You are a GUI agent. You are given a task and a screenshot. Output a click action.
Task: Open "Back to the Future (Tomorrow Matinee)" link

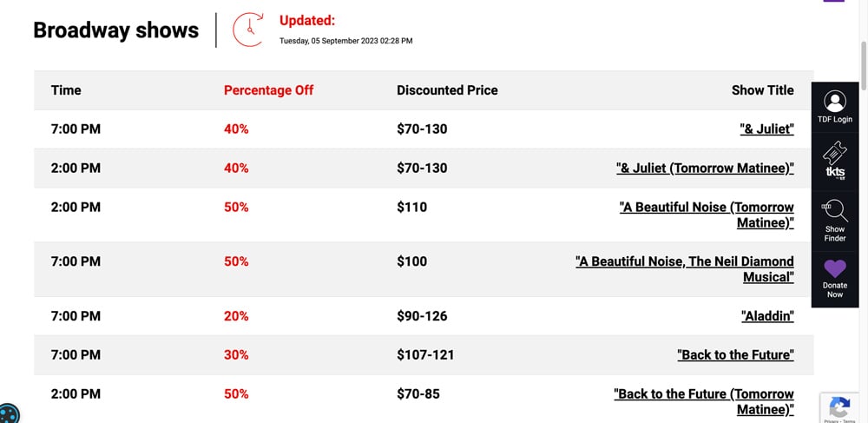(x=704, y=402)
